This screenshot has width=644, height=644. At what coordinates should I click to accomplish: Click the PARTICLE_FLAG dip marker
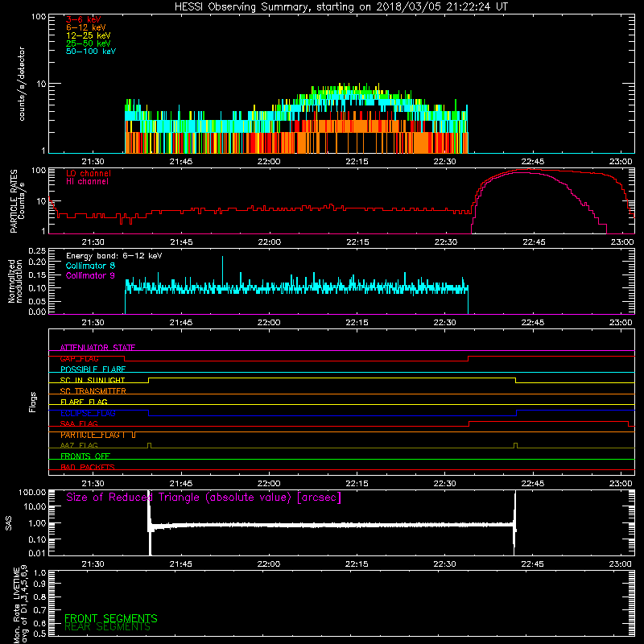[x=134, y=435]
